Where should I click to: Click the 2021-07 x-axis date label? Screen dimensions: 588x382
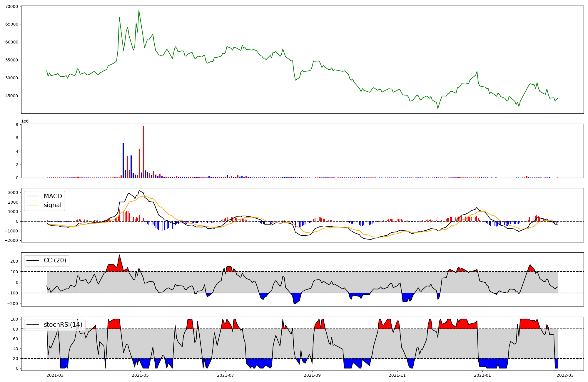click(225, 375)
